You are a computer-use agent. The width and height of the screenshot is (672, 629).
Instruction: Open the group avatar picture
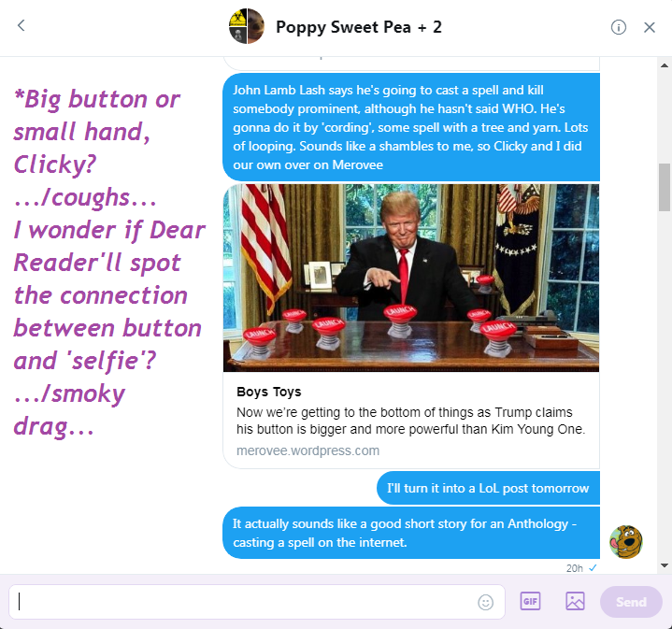(247, 26)
